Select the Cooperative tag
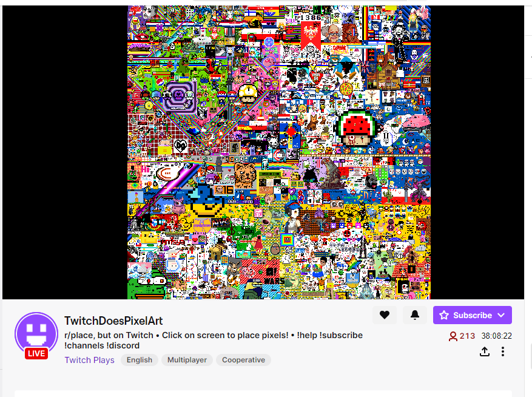The width and height of the screenshot is (532, 397). point(243,360)
